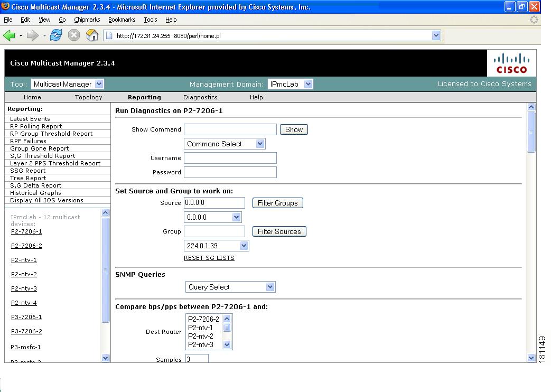Select device P2-ntv-3 in device list

24,288
